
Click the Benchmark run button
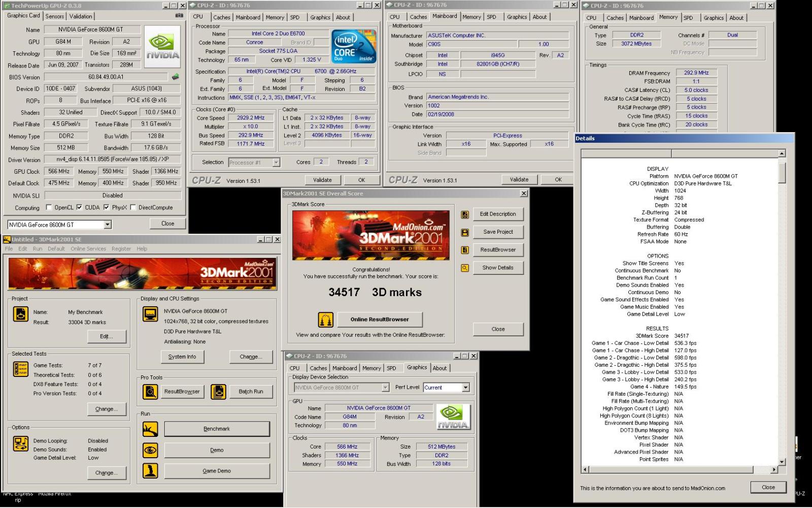217,429
